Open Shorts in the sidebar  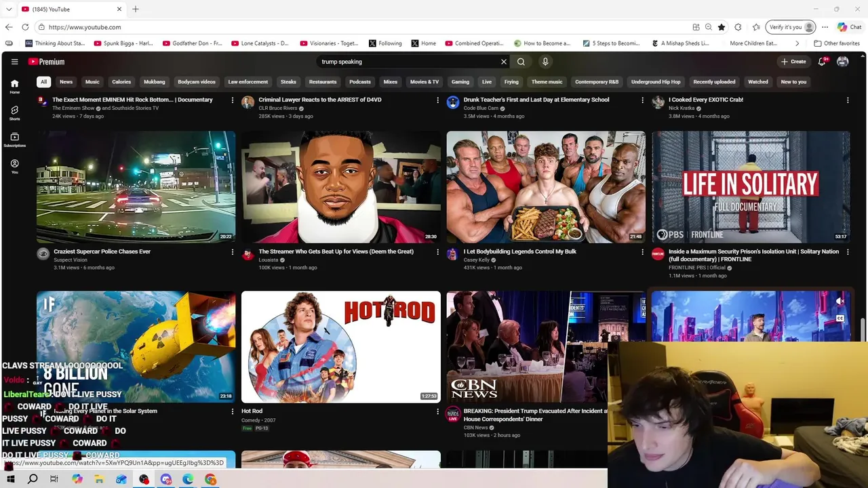(14, 113)
